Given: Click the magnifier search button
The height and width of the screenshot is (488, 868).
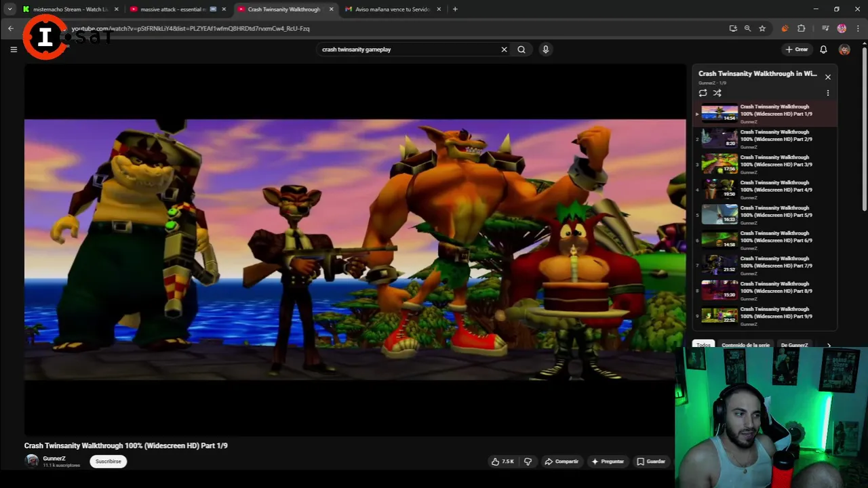Looking at the screenshot, I should (521, 49).
